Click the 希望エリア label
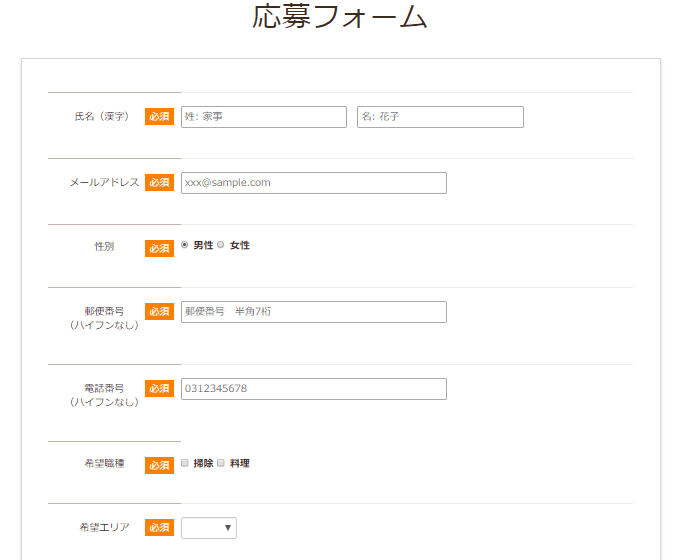The height and width of the screenshot is (560, 678). (x=104, y=527)
